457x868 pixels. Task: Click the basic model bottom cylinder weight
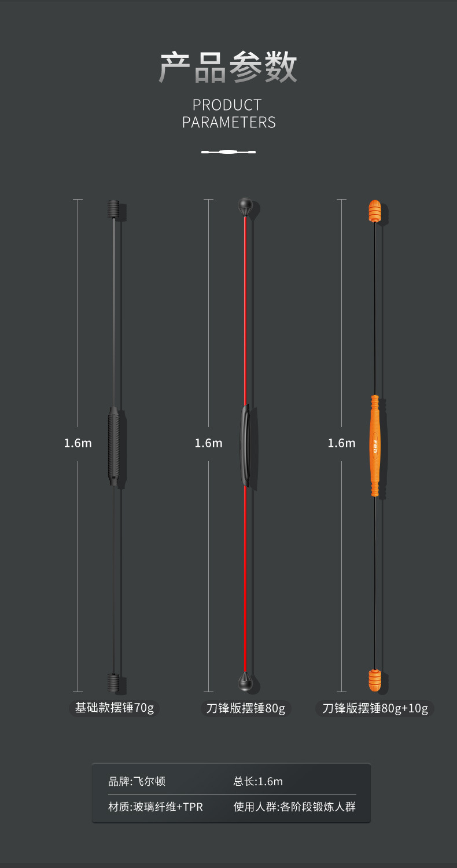pos(114,683)
